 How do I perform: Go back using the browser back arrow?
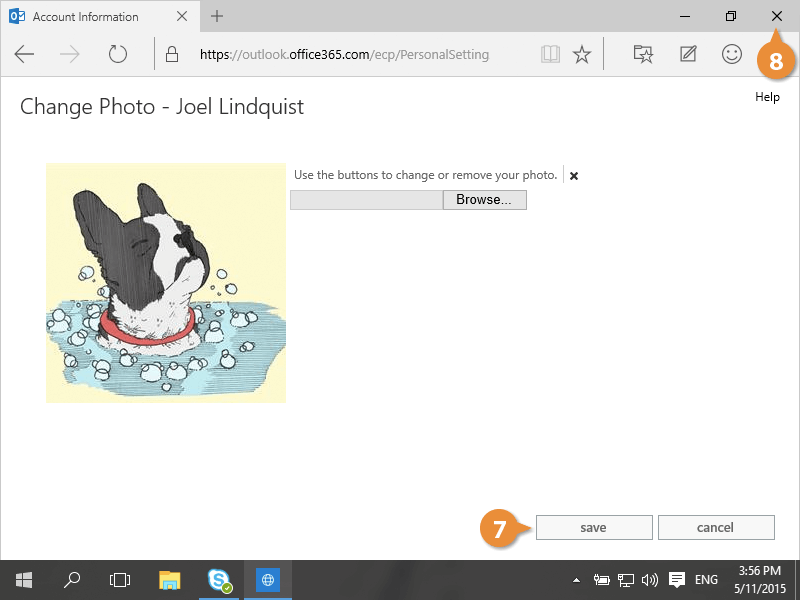coord(24,54)
